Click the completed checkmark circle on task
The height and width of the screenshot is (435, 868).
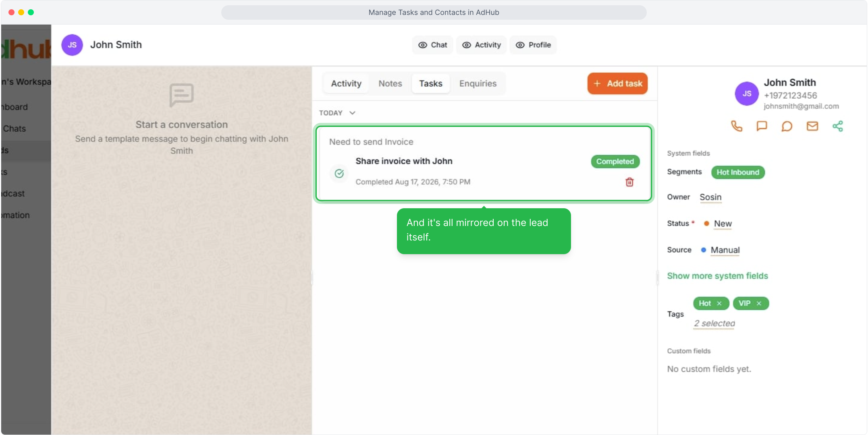(x=339, y=174)
